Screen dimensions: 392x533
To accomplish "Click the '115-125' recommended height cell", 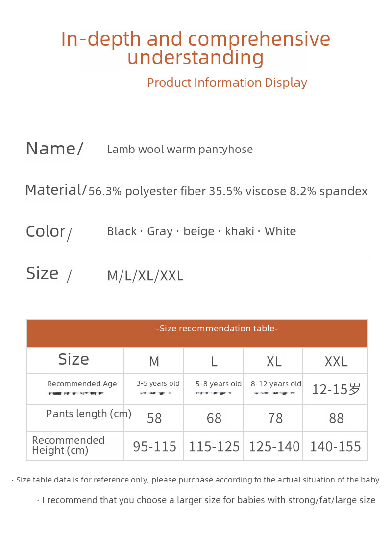I will (214, 446).
